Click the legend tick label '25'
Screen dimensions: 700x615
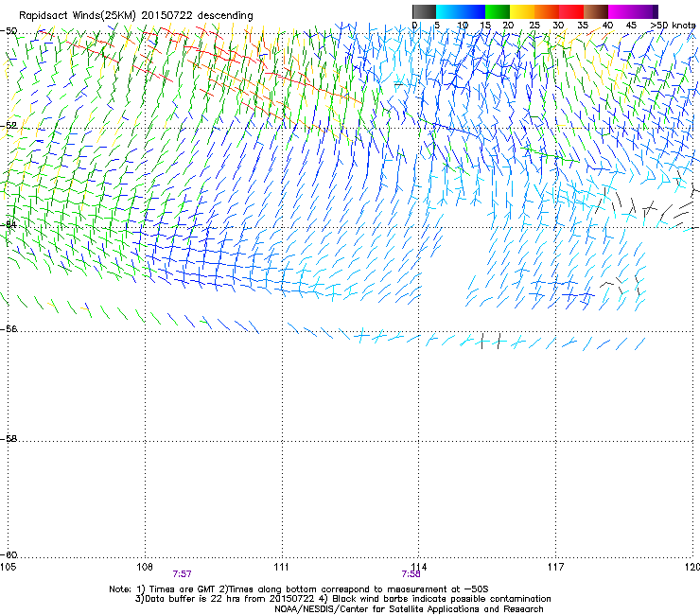(534, 26)
